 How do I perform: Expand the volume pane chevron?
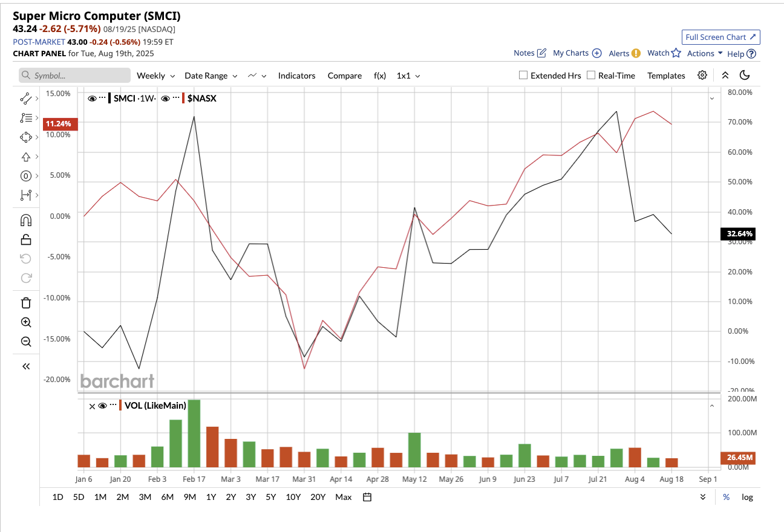[712, 406]
